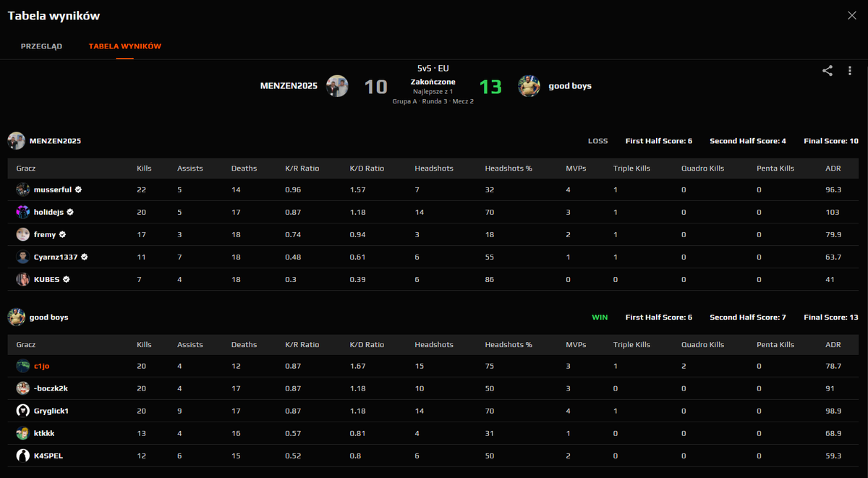868x478 pixels.
Task: Click Gryglick1's avatar icon
Action: coord(23,411)
